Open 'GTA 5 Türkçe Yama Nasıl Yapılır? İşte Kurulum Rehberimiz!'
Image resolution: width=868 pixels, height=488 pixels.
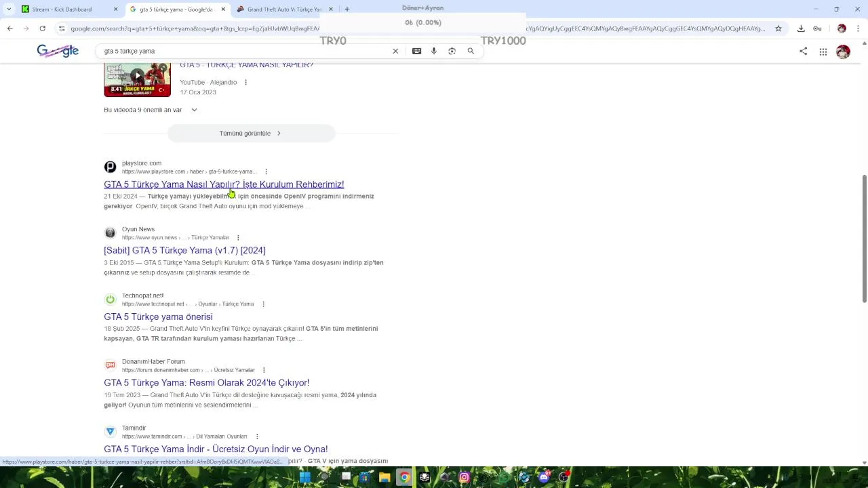tap(224, 184)
